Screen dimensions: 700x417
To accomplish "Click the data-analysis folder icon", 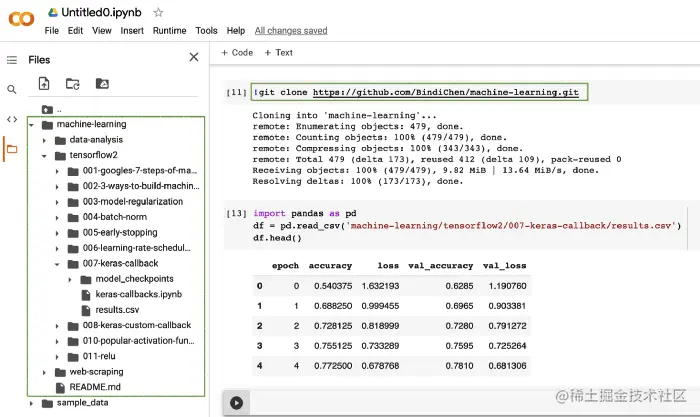I will (60, 140).
